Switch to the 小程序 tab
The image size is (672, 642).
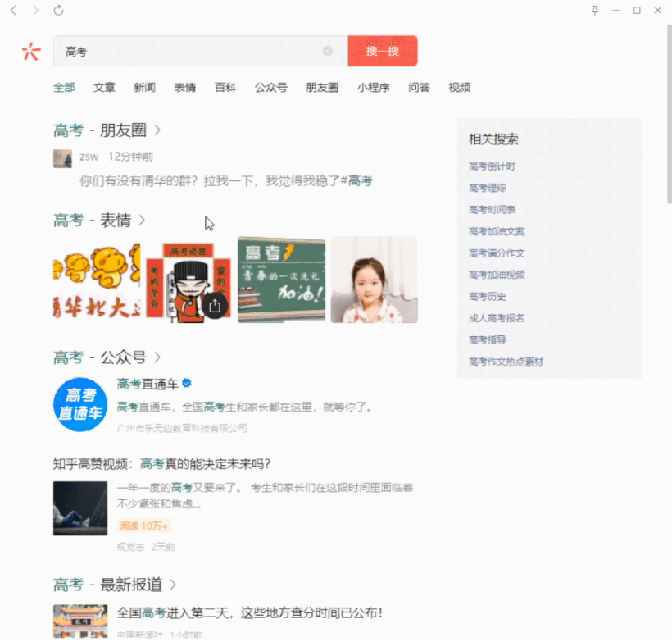click(x=373, y=88)
